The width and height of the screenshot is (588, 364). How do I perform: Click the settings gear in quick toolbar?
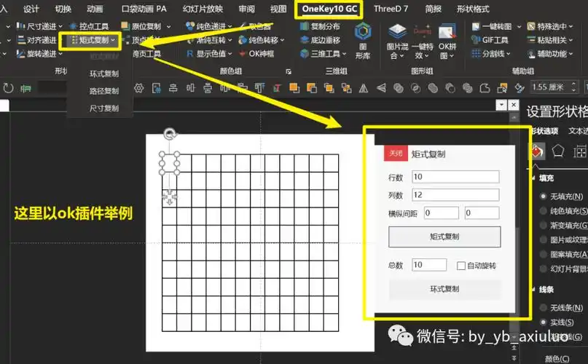click(138, 89)
